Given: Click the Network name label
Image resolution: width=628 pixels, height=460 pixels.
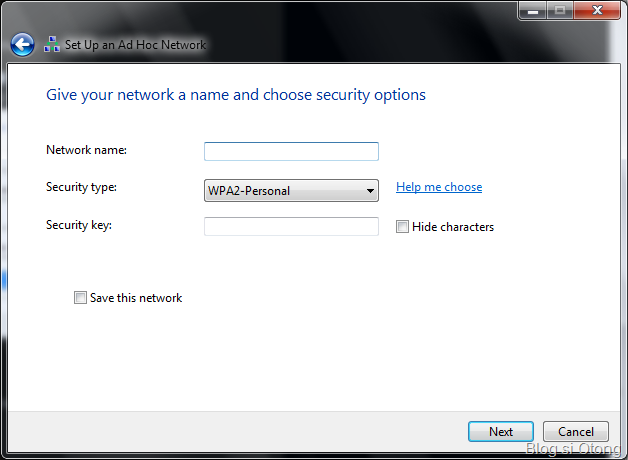Looking at the screenshot, I should coord(86,150).
